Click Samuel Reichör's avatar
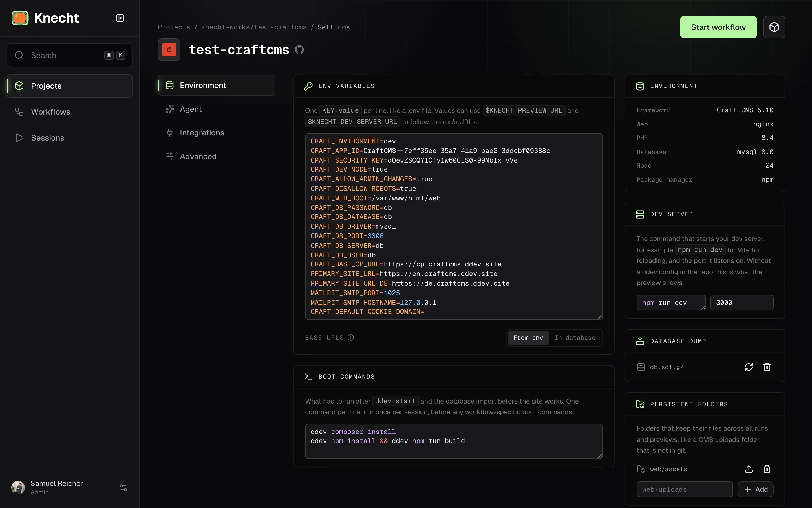The height and width of the screenshot is (508, 812). (x=18, y=487)
